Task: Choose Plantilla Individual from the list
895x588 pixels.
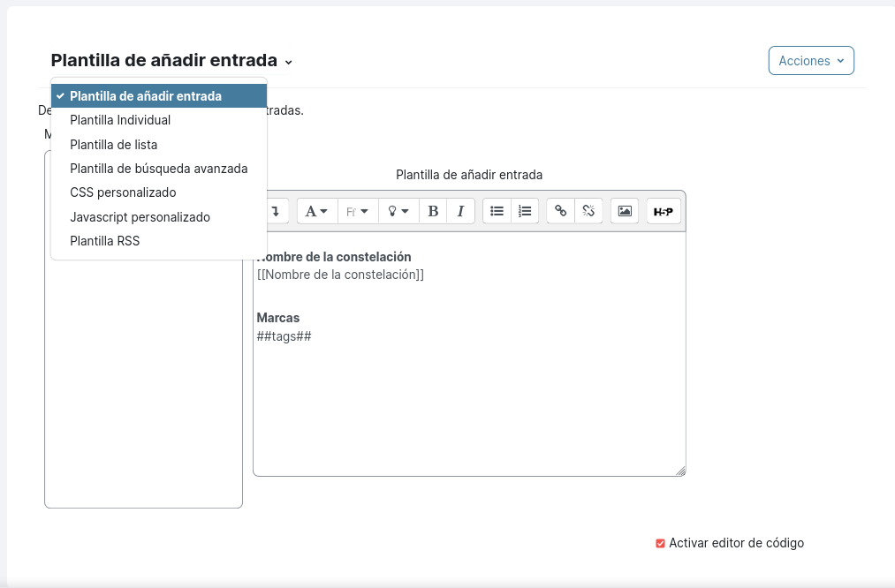Action: [159, 120]
